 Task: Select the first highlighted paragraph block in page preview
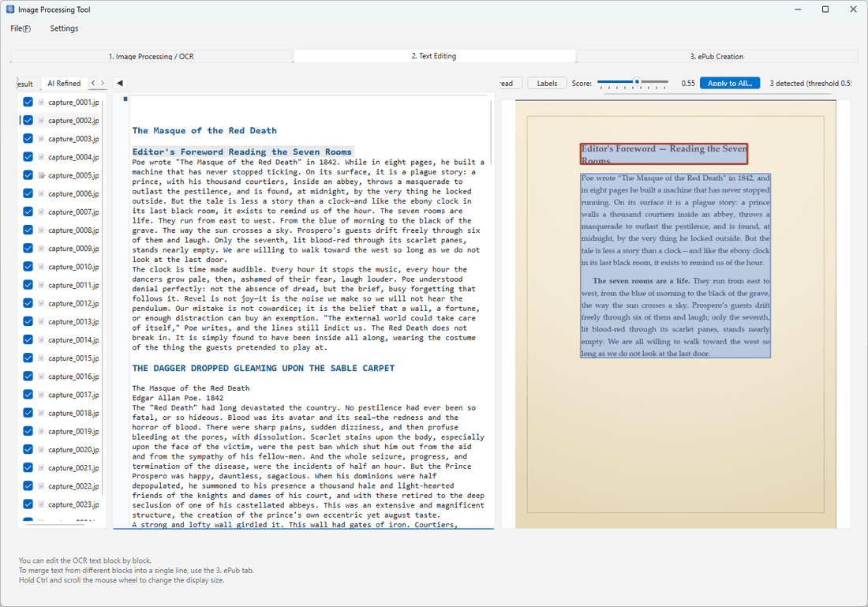coord(675,220)
